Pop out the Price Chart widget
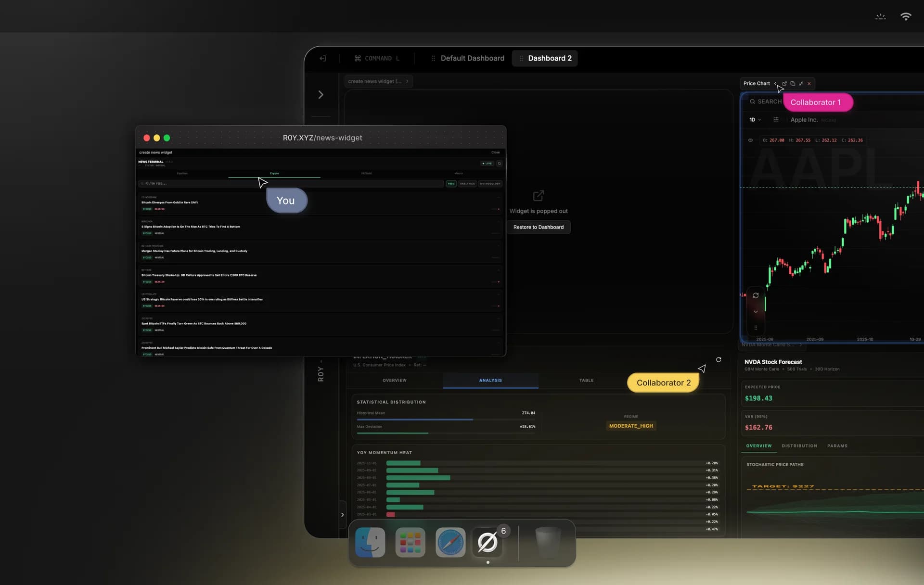Screen dimensions: 924x585 [x=784, y=84]
